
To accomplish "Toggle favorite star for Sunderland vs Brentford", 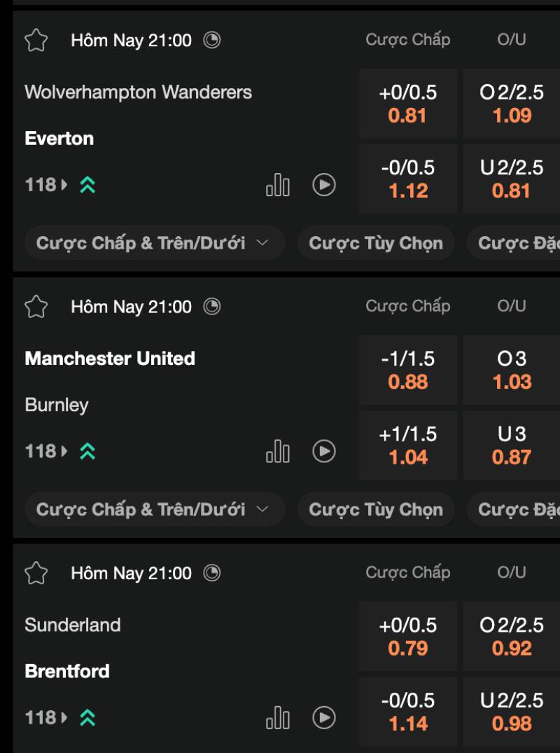I will [36, 573].
